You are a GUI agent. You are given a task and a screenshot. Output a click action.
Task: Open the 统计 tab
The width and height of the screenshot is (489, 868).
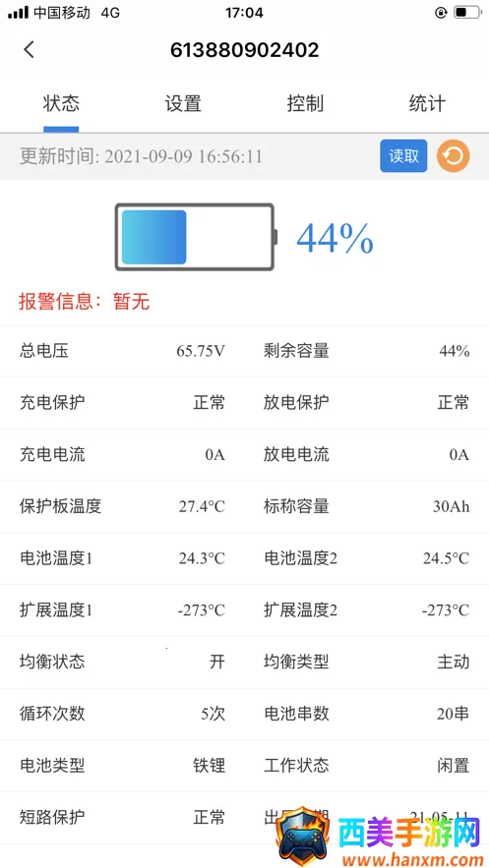coord(427,103)
